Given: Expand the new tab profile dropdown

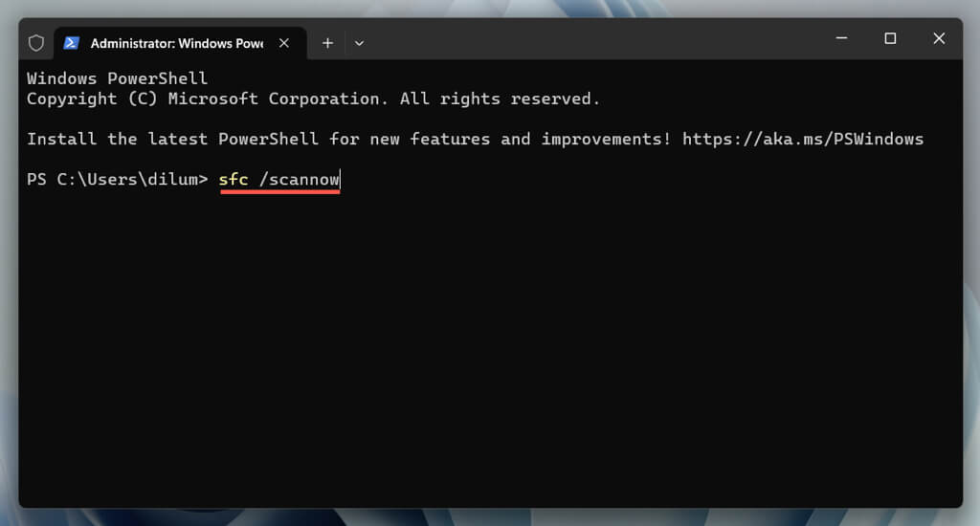Looking at the screenshot, I should (360, 44).
